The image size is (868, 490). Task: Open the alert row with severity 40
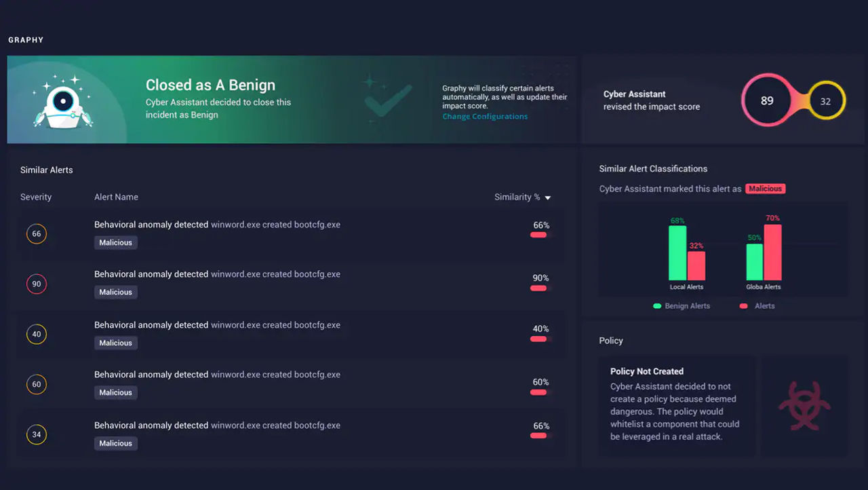pyautogui.click(x=290, y=334)
